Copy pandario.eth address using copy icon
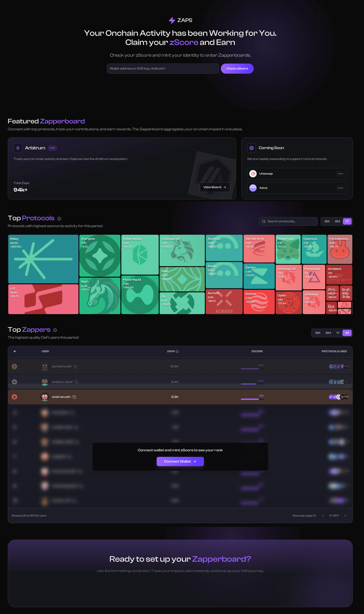Image resolution: width=364 pixels, height=614 pixels. pos(75,366)
